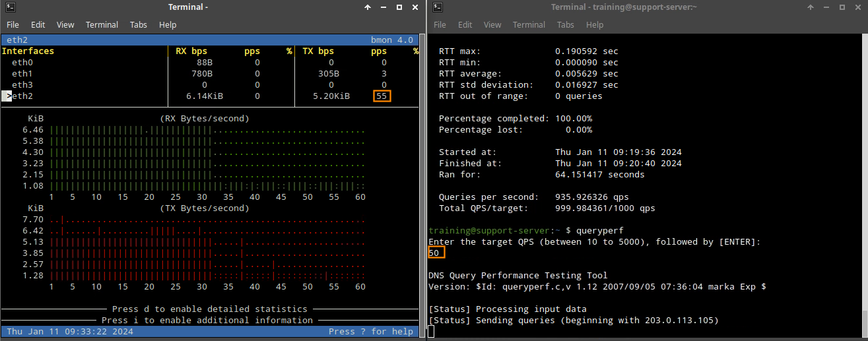The height and width of the screenshot is (341, 868).
Task: Open the Help menu in the right terminal
Action: pos(594,24)
